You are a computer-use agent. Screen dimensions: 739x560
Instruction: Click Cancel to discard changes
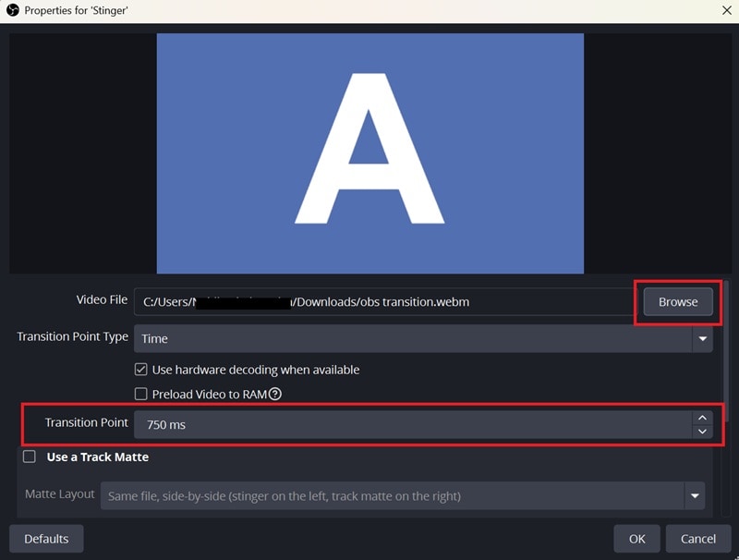pyautogui.click(x=698, y=538)
